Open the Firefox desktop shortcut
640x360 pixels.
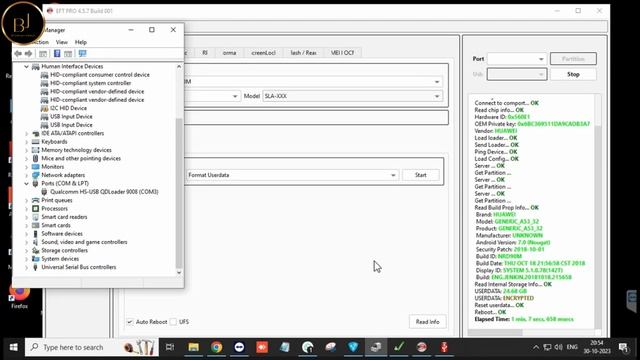[x=19, y=296]
